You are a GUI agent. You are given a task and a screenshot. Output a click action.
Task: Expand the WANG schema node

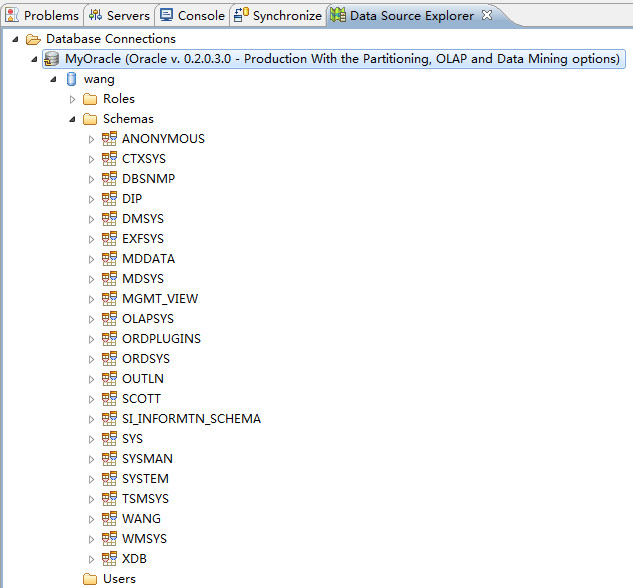tap(91, 519)
